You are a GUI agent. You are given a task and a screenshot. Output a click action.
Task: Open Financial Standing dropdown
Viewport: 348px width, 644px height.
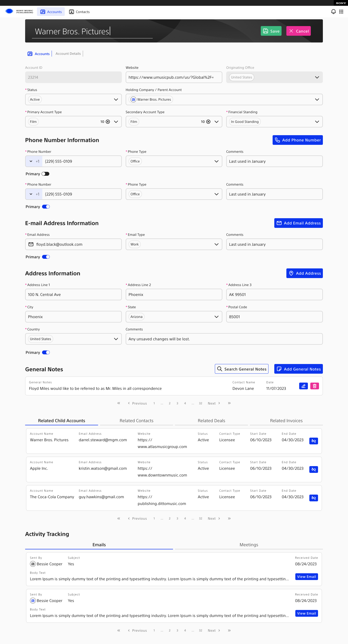pos(274,122)
